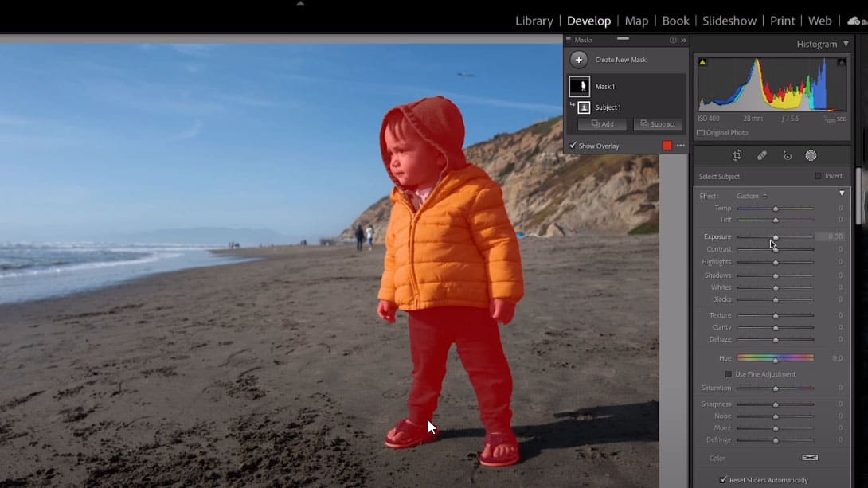
Task: Open the Slideshow module
Action: [729, 21]
